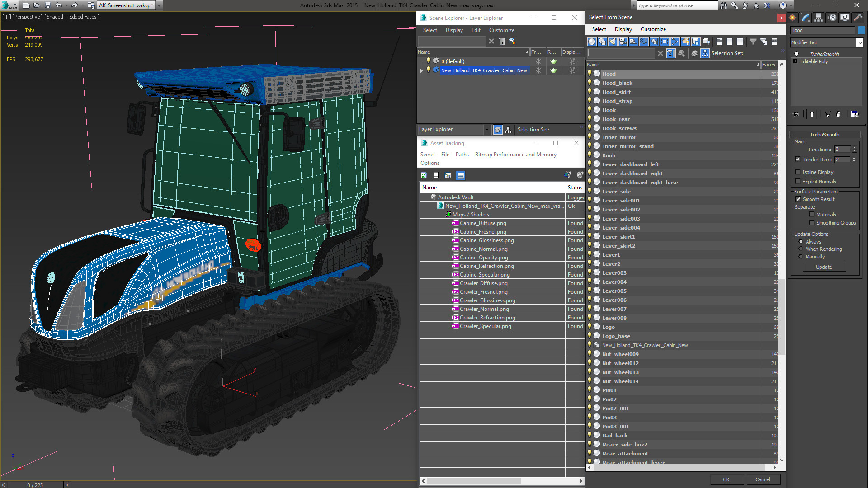The height and width of the screenshot is (488, 868).
Task: Undo the last action with the undo arrow
Action: tap(59, 5)
